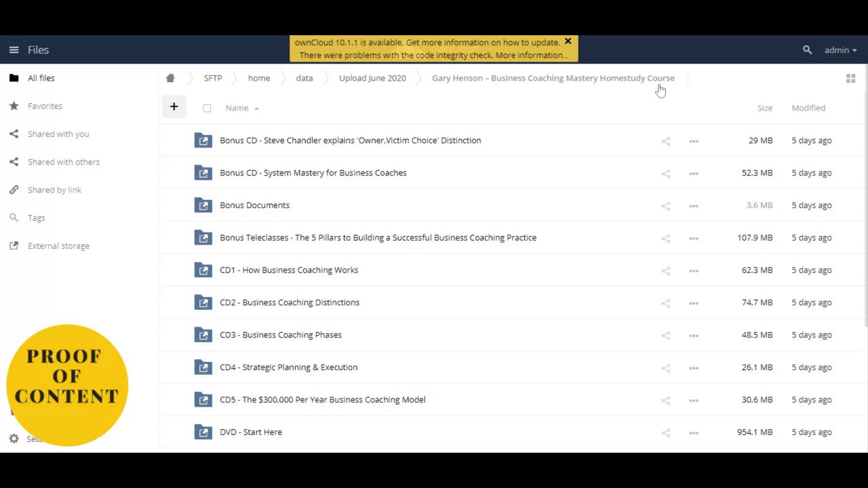The height and width of the screenshot is (488, 868).
Task: Click External storage icon in sidebar
Action: pyautogui.click(x=14, y=245)
